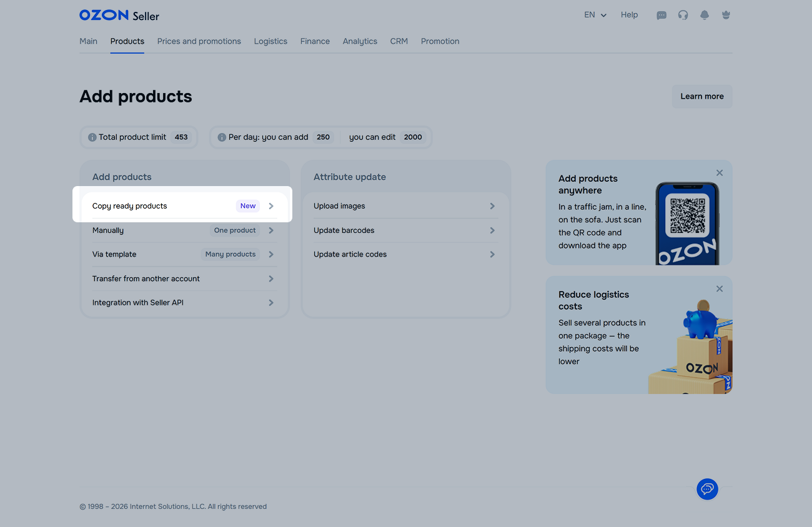The width and height of the screenshot is (812, 527).
Task: Open the Help link in header
Action: (x=629, y=15)
